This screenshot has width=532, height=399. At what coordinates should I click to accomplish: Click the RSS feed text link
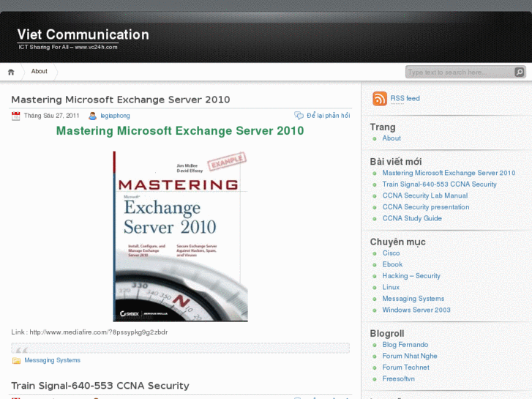[405, 99]
